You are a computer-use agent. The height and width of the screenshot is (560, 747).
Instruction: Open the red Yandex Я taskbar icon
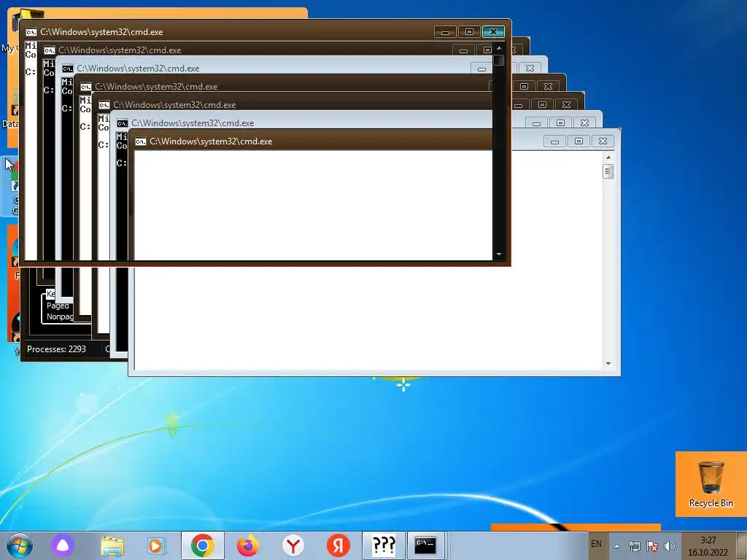(x=338, y=545)
